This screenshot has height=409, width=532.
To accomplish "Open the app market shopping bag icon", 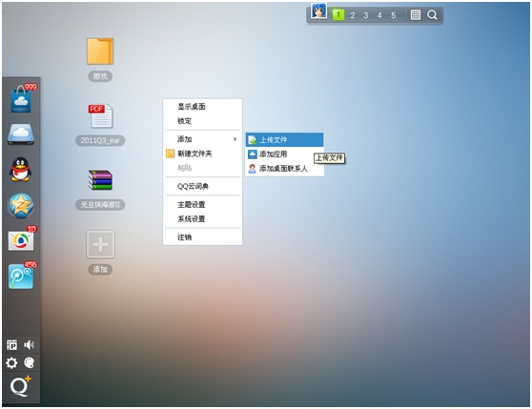I will (x=21, y=99).
